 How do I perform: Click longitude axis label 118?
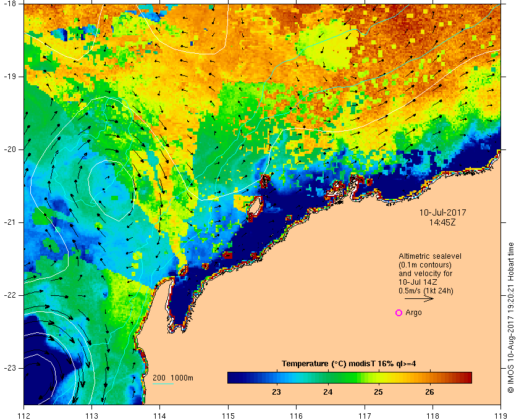click(x=432, y=415)
